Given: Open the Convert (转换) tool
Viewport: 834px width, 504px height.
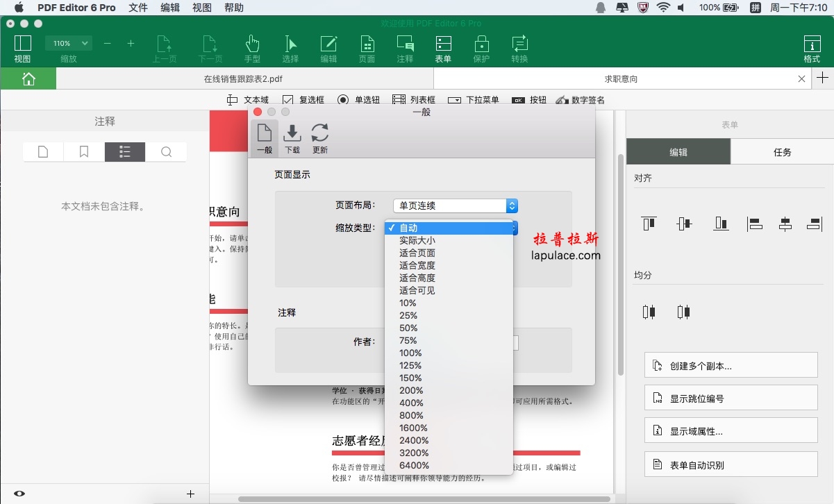Looking at the screenshot, I should [x=519, y=48].
